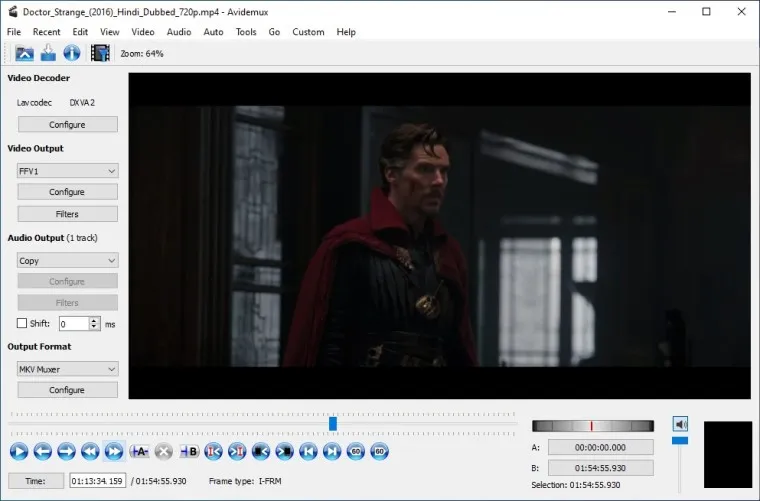Click the 'Zoom: 64%' toolbar text
Image resolution: width=760 pixels, height=501 pixels.
click(x=142, y=54)
